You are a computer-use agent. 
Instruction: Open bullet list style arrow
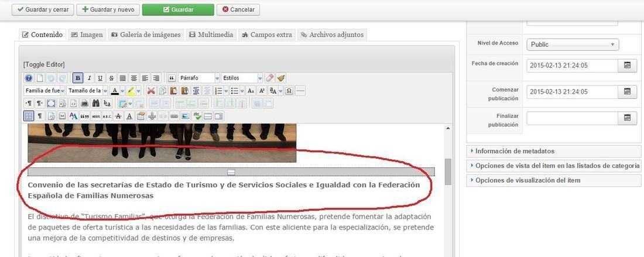point(242,91)
